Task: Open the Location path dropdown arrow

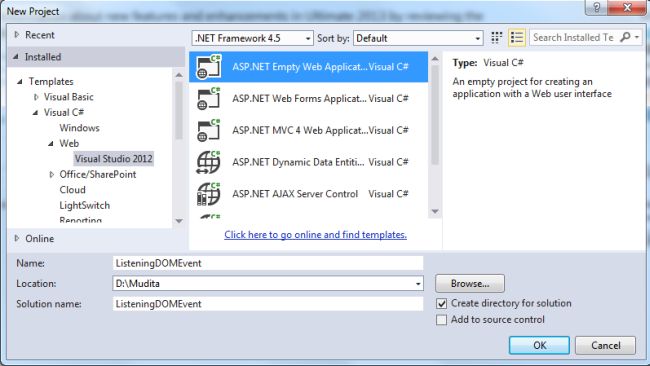Action: [418, 284]
